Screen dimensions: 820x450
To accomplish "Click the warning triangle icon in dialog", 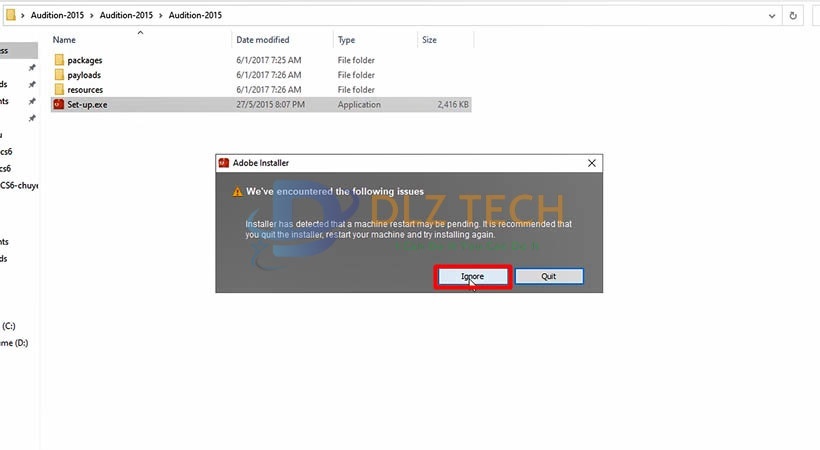I will pos(237,192).
